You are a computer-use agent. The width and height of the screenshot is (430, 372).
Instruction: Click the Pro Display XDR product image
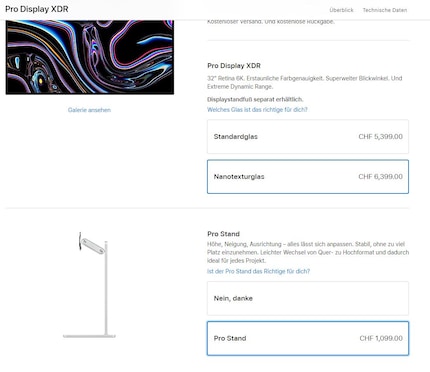pyautogui.click(x=90, y=57)
